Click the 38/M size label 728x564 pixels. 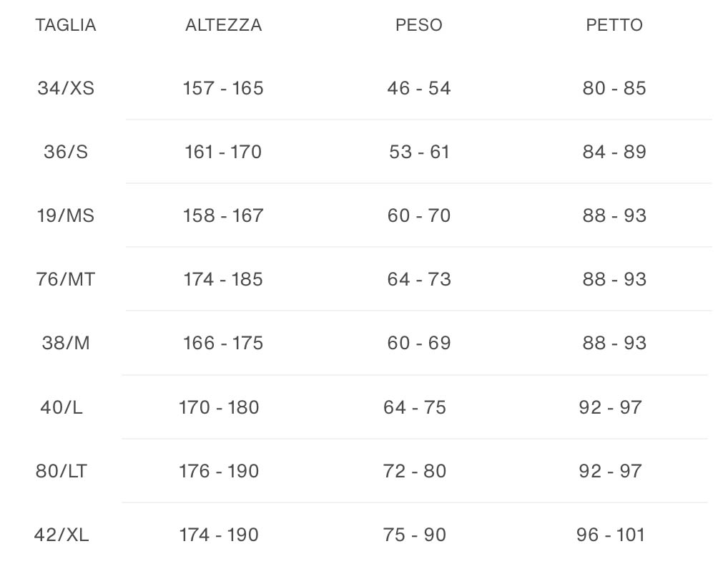[66, 344]
